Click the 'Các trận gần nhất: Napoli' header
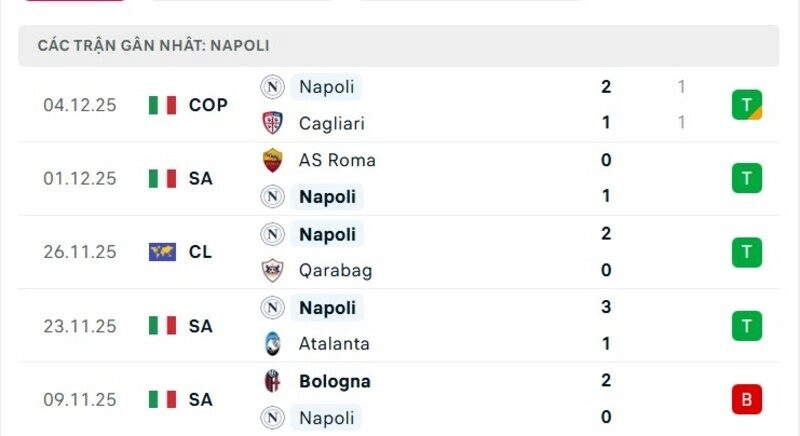 [153, 46]
